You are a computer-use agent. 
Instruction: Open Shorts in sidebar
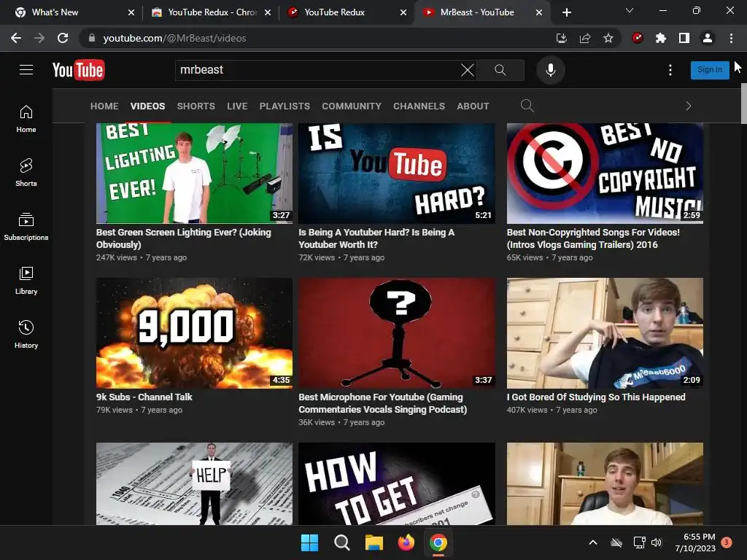pos(26,173)
